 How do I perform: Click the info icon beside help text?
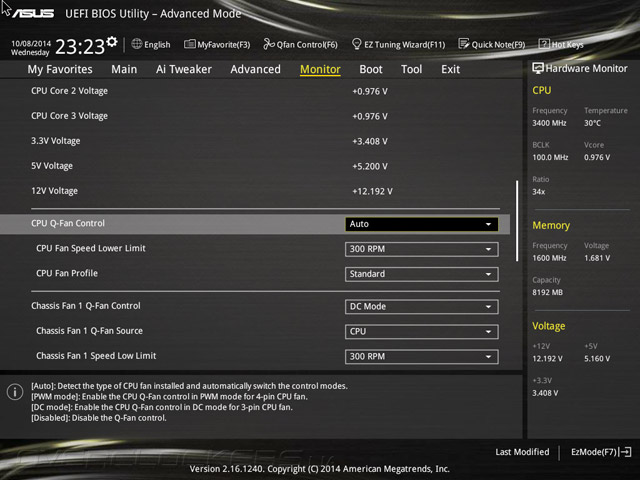coord(15,392)
